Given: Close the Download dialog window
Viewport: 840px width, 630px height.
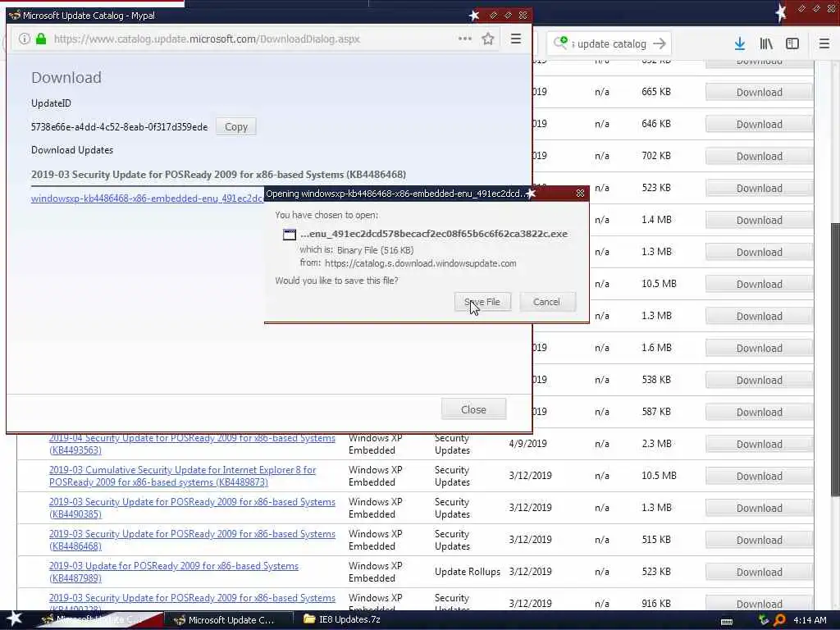Looking at the screenshot, I should click(x=473, y=409).
